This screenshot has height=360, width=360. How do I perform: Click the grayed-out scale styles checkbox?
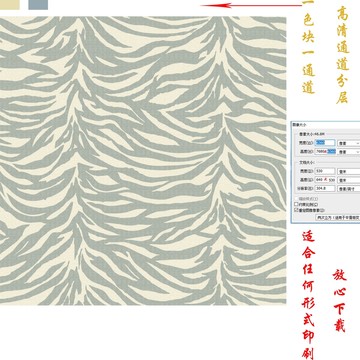point(296,199)
